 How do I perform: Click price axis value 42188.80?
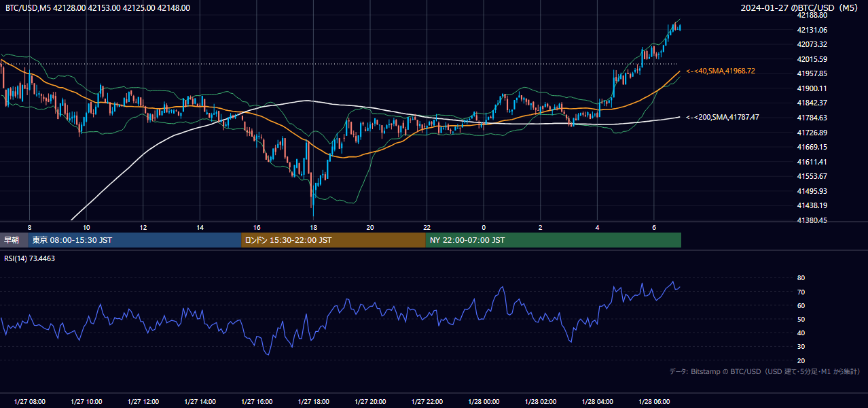click(x=812, y=15)
